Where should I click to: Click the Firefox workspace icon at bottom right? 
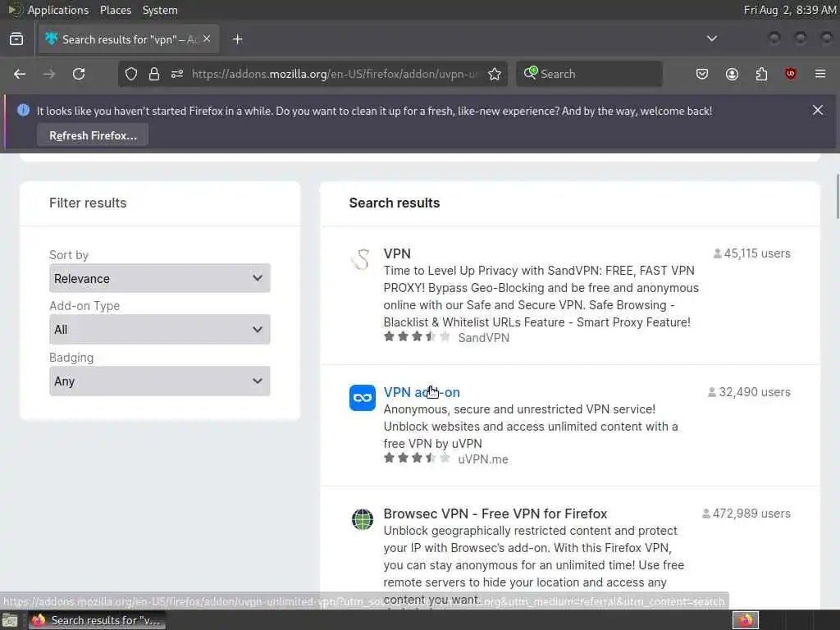745,620
